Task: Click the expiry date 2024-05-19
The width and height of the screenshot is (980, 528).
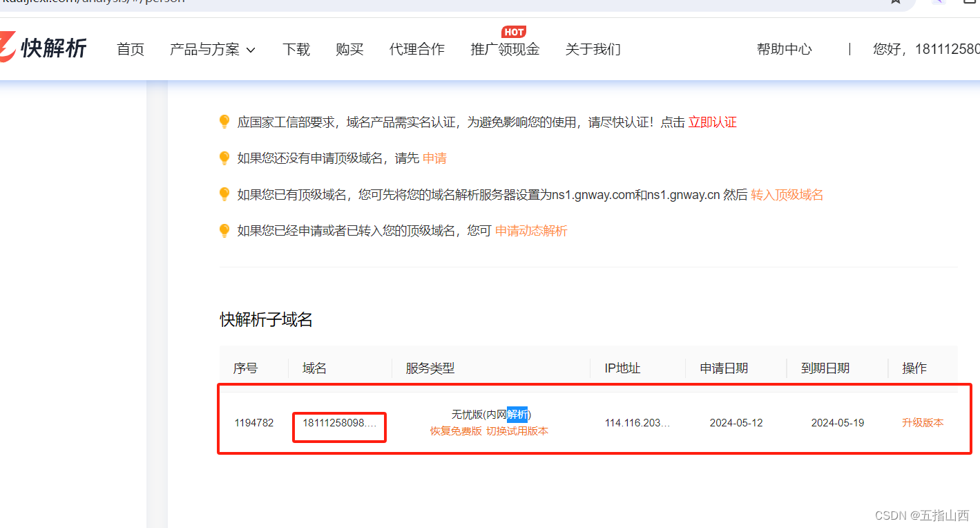Action: click(838, 423)
